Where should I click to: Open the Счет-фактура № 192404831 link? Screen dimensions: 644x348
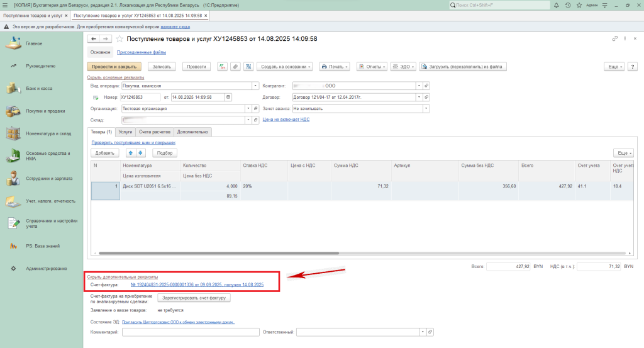click(197, 285)
